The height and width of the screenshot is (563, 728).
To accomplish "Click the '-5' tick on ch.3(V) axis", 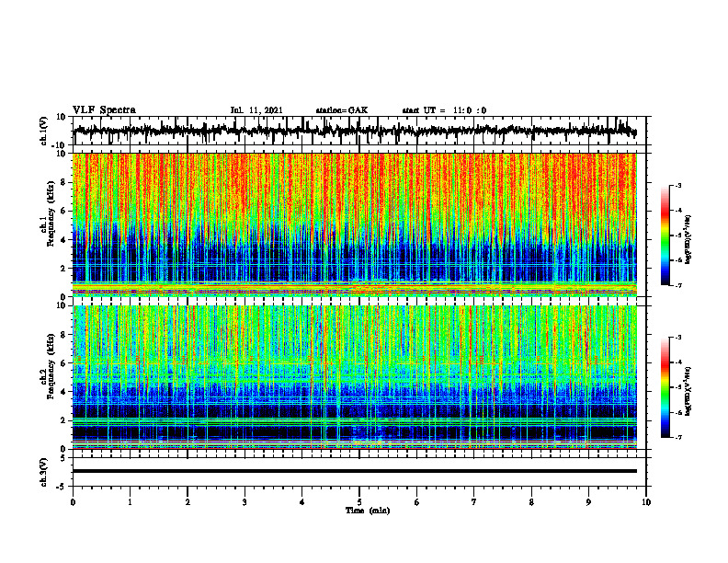I will click(63, 487).
